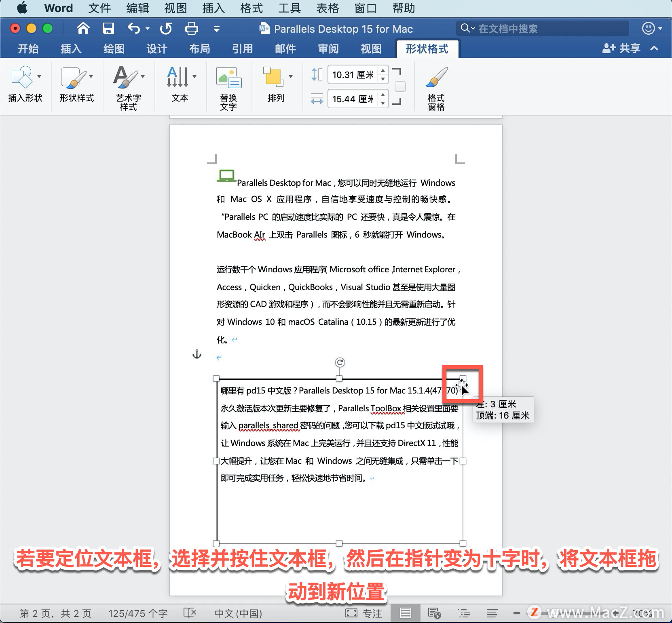The width and height of the screenshot is (672, 623).
Task: Toggle the lock aspect ratio checkbox
Action: 400,86
